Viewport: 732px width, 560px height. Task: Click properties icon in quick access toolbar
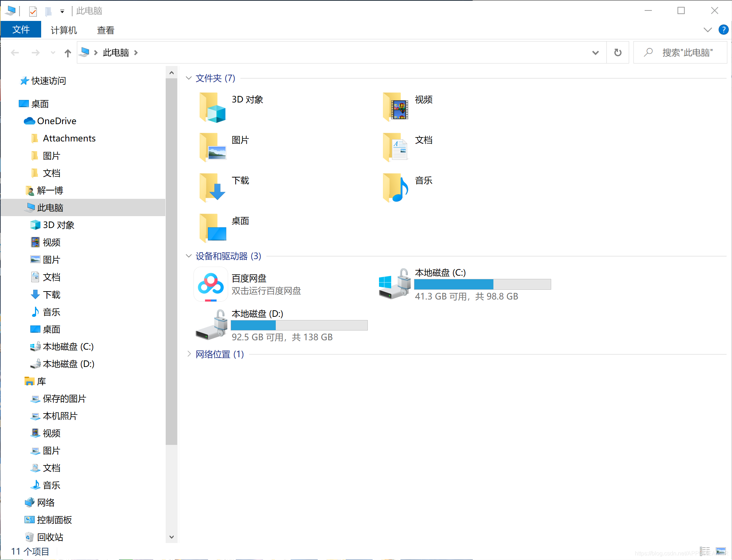[33, 12]
